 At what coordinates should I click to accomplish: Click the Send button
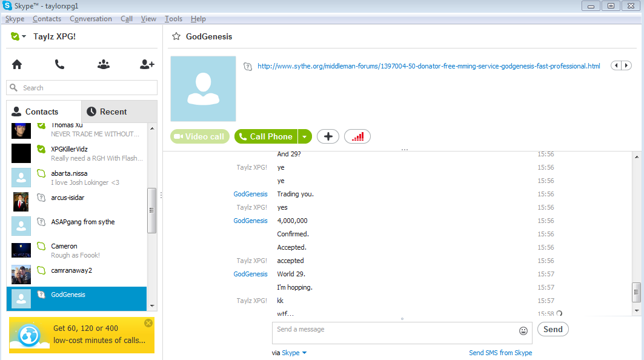[x=553, y=329]
